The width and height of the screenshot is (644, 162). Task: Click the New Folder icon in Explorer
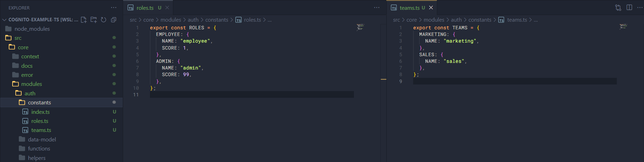93,20
